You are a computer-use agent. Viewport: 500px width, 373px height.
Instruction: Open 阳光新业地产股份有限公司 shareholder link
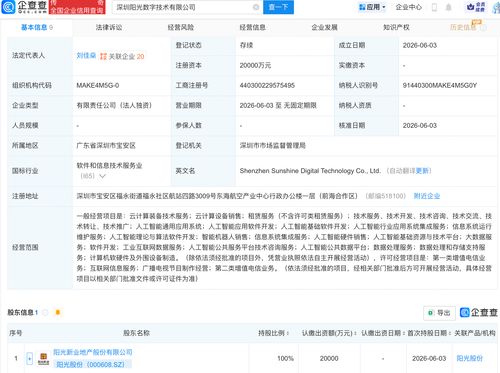(93, 352)
